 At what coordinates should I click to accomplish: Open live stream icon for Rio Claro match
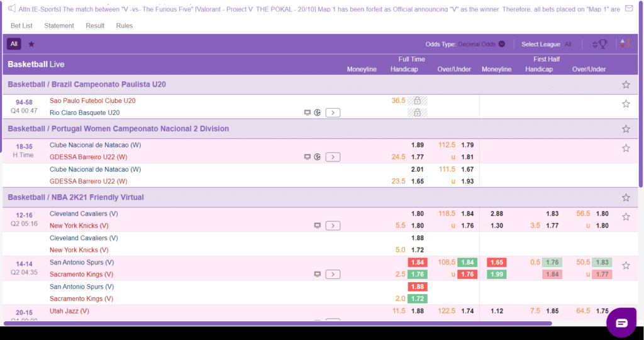(307, 112)
